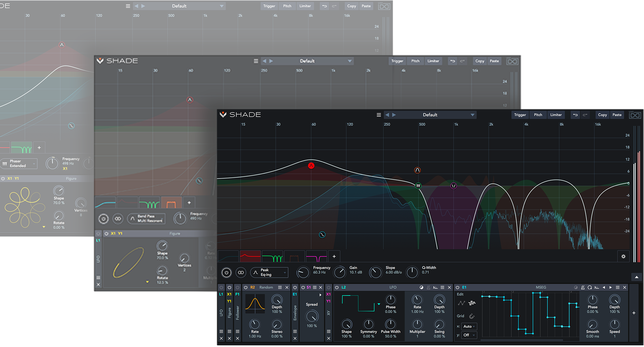Toggle power of F1 Follower strip
Image resolution: width=644 pixels, height=347 pixels.
237,287
